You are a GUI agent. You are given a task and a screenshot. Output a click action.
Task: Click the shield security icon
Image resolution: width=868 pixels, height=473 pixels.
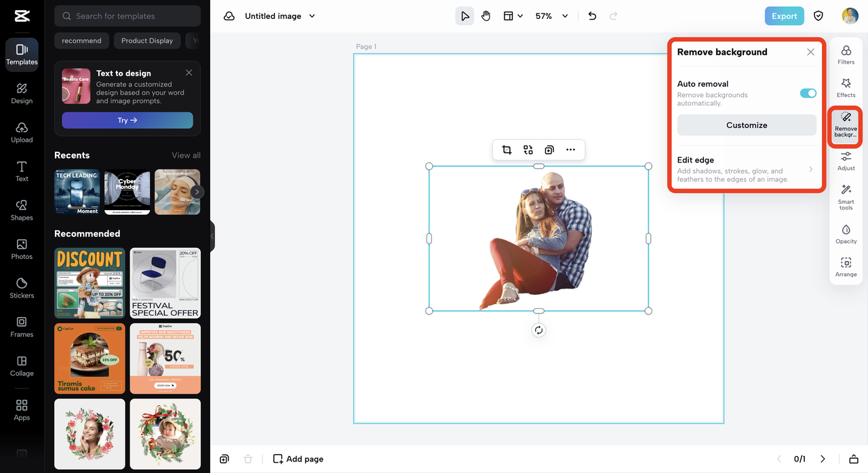click(x=818, y=16)
